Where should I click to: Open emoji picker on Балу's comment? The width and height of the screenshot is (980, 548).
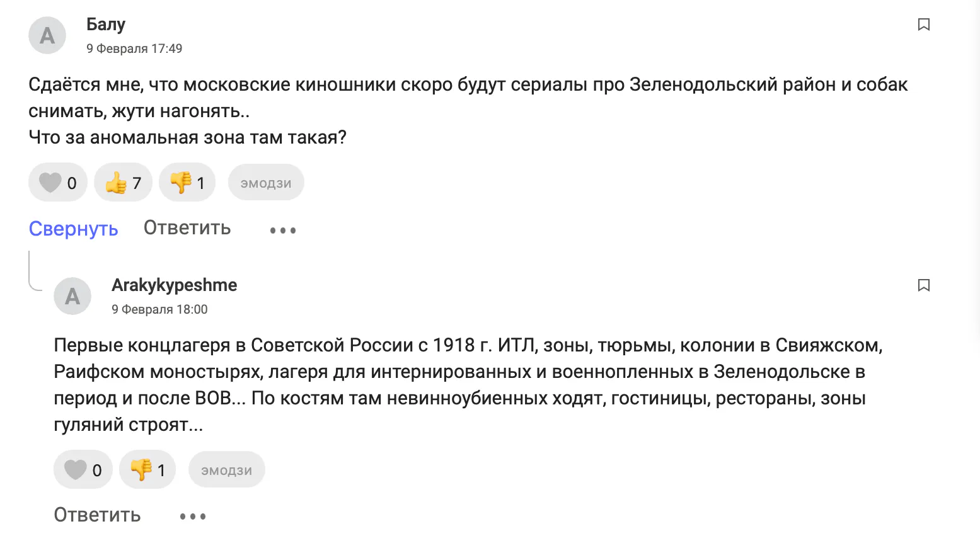coord(266,183)
